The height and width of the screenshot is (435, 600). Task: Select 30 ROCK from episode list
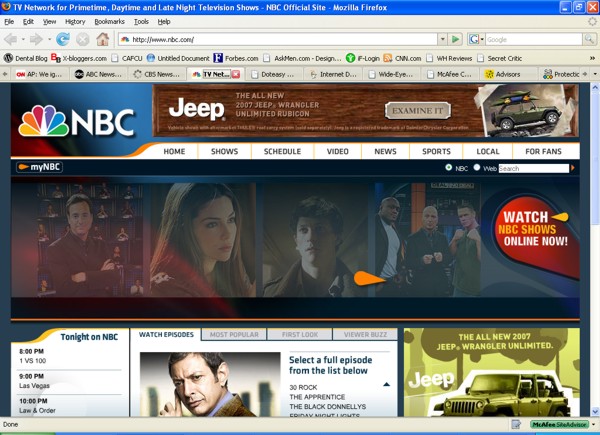[x=303, y=387]
